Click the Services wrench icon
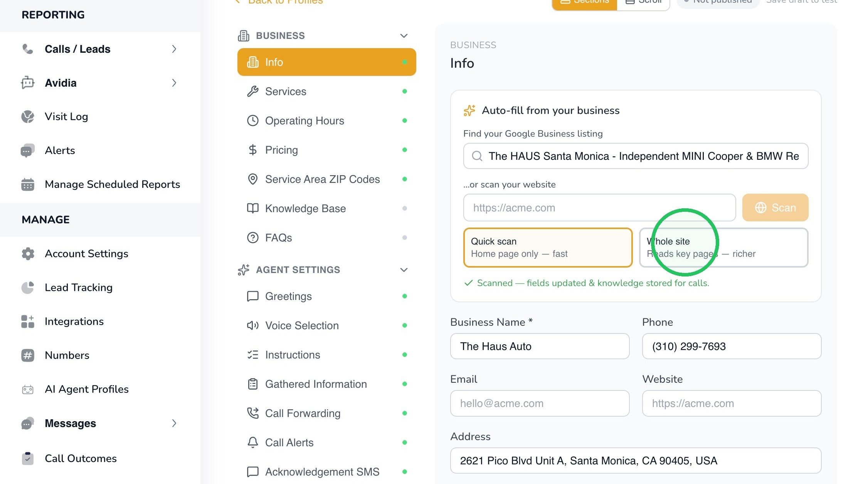 click(252, 91)
